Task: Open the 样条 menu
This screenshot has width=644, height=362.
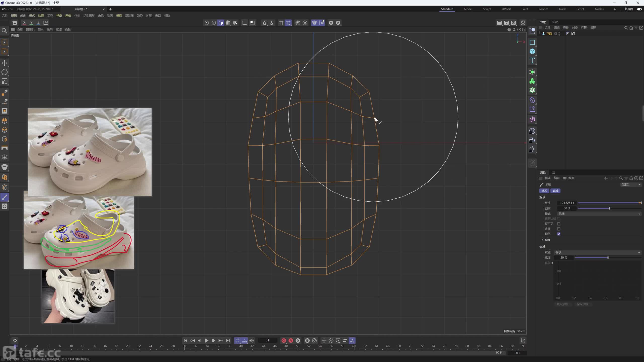Action: (x=59, y=16)
